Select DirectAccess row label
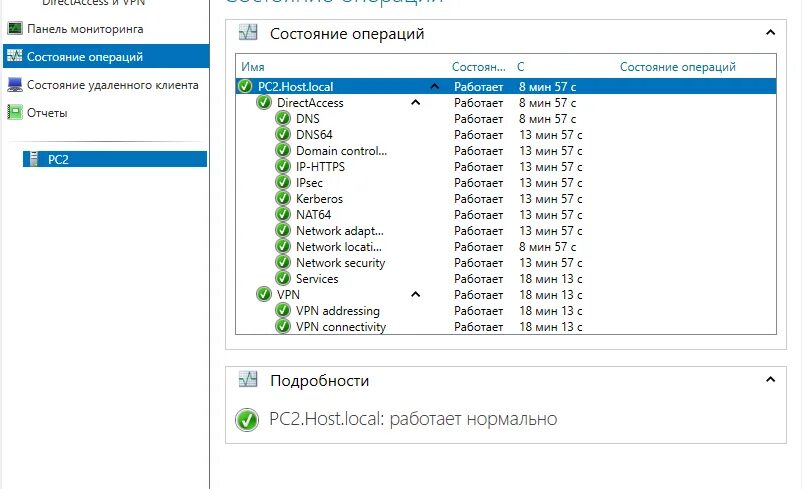The width and height of the screenshot is (802, 489). [310, 102]
